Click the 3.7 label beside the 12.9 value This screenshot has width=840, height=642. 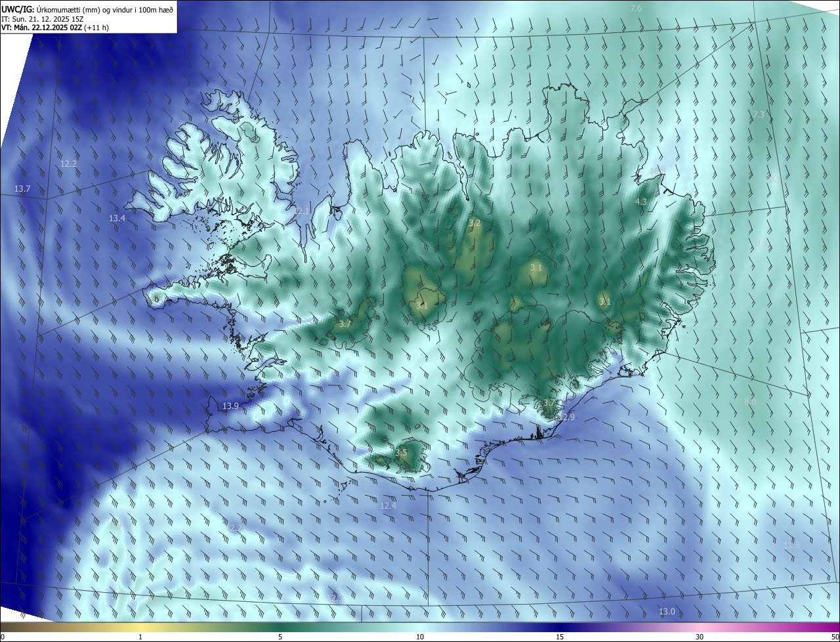pyautogui.click(x=550, y=402)
